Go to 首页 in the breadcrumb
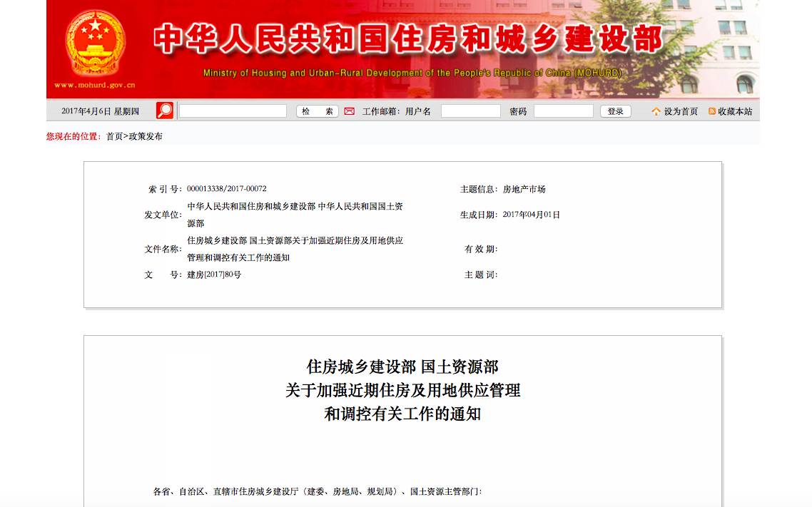Image resolution: width=812 pixels, height=507 pixels. tap(114, 136)
